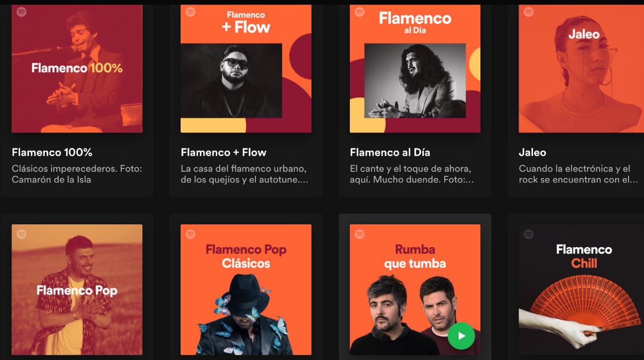Open the Flamenco + Flow cover art
Screen dimensions: 644x360
coord(246,69)
